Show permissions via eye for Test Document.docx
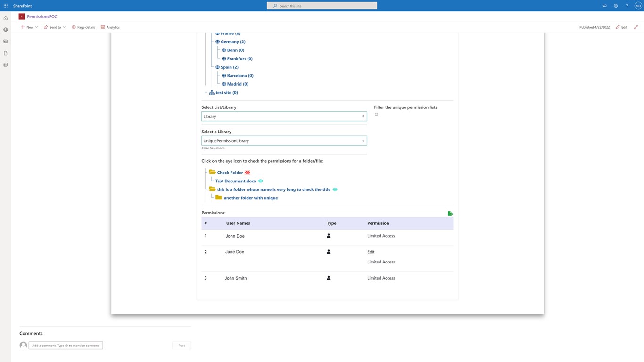Image resolution: width=644 pixels, height=362 pixels. click(x=261, y=181)
